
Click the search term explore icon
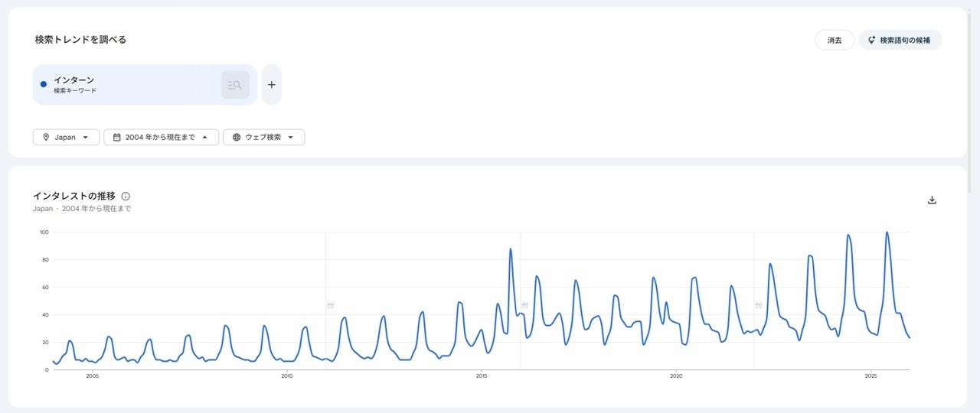click(x=235, y=85)
